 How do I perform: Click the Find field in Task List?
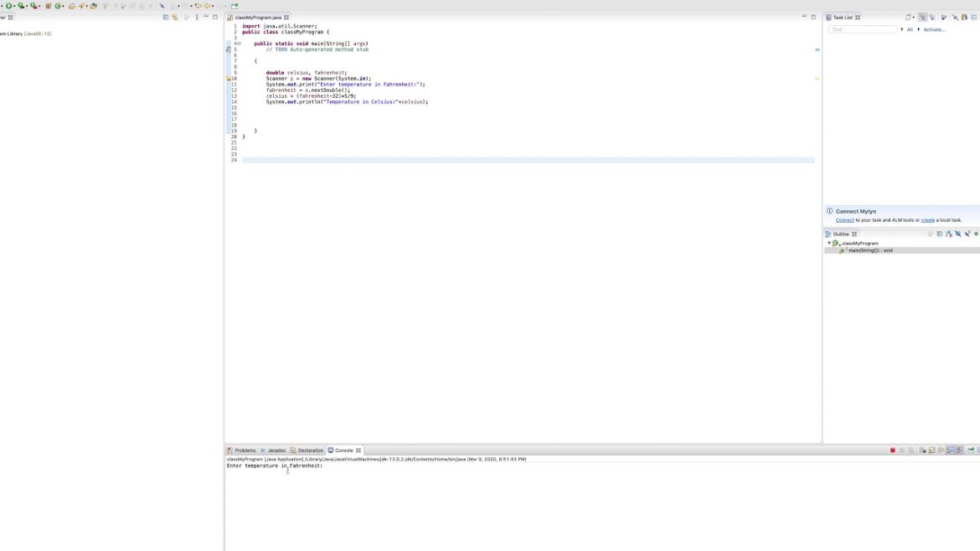tap(863, 29)
